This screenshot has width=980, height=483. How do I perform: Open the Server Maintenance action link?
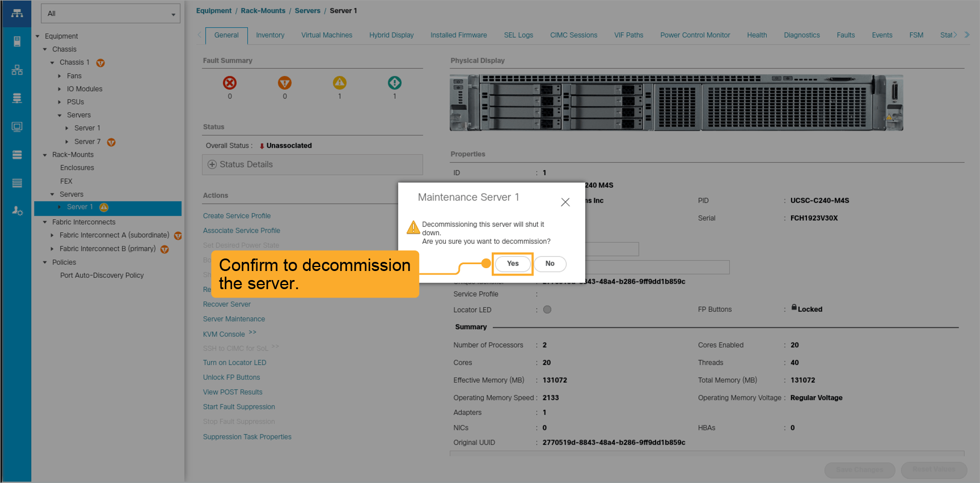pos(234,319)
